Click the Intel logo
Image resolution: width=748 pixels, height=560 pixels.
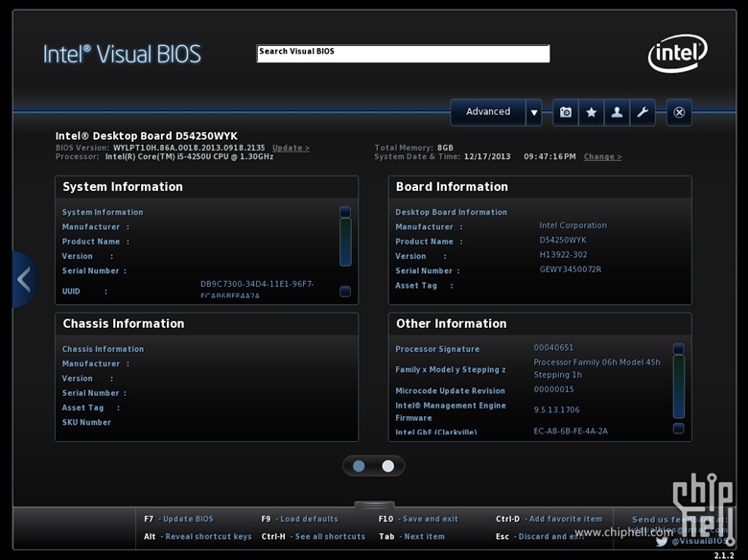[x=677, y=53]
